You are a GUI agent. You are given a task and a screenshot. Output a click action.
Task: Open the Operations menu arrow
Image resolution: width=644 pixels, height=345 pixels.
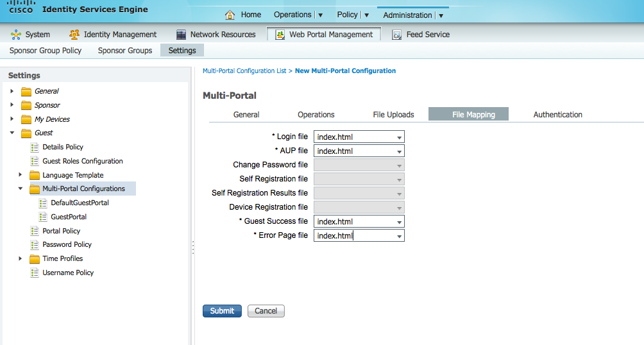coord(320,15)
